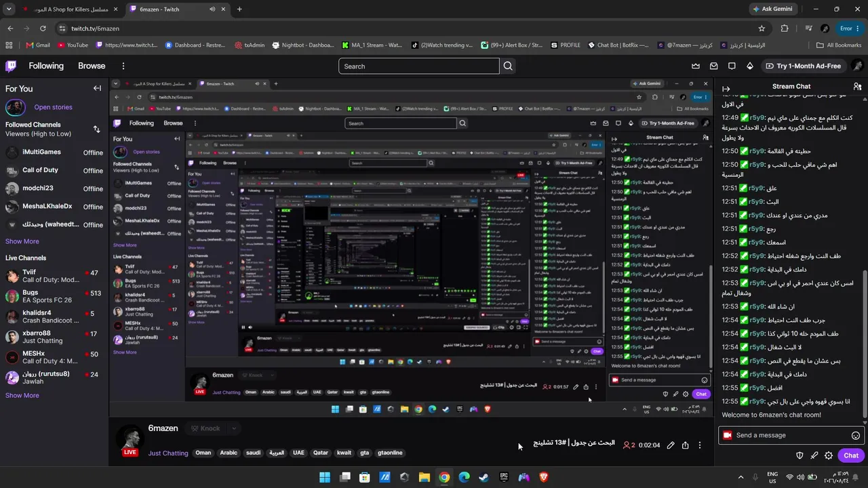The height and width of the screenshot is (488, 868).
Task: Open the ENG US language switcher
Action: click(x=772, y=477)
